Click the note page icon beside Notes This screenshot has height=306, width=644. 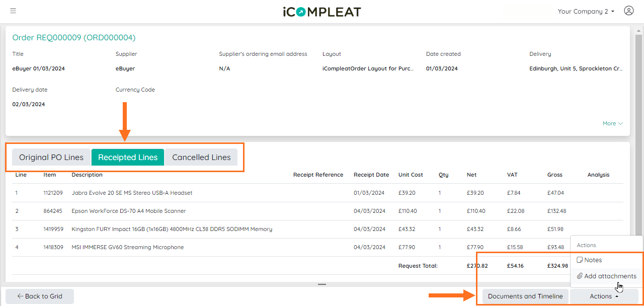(579, 260)
